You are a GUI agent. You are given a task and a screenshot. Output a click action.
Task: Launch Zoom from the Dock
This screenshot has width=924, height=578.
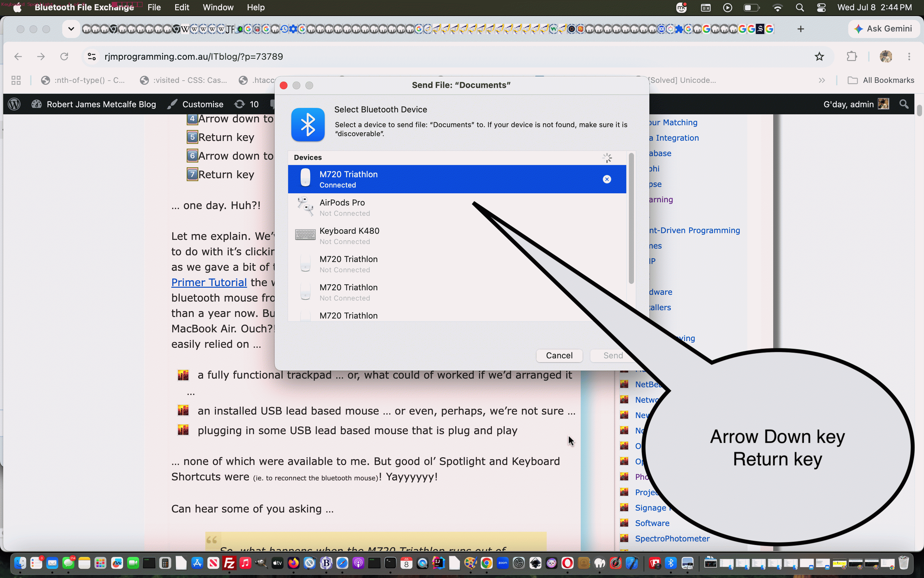pos(502,563)
